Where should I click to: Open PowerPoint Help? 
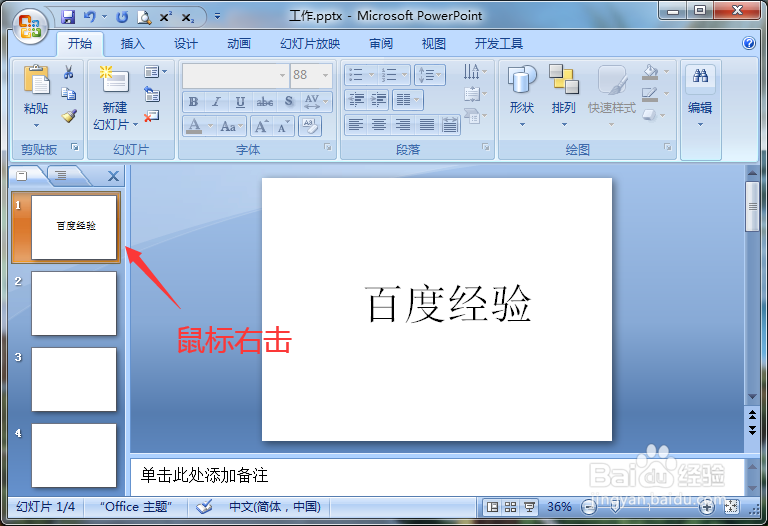(x=749, y=43)
